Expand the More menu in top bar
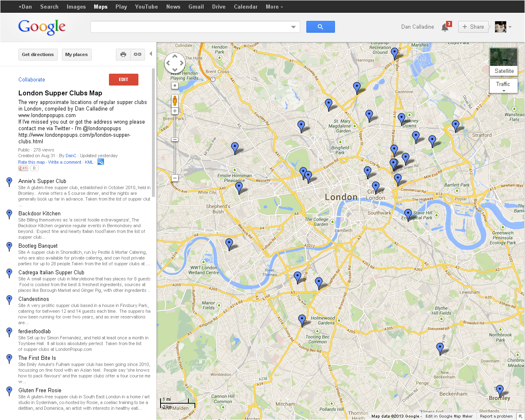Viewport: 525px width, 420px height. 274,7
